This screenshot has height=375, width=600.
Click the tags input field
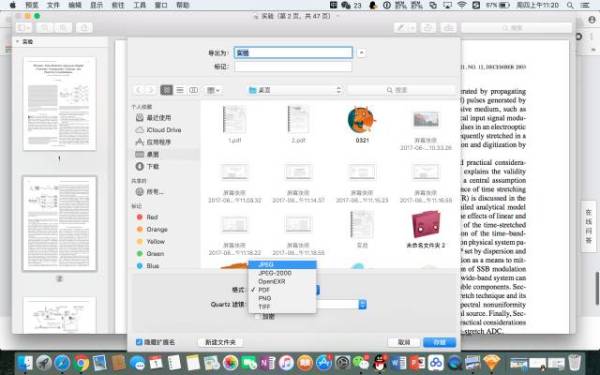pyautogui.click(x=293, y=66)
